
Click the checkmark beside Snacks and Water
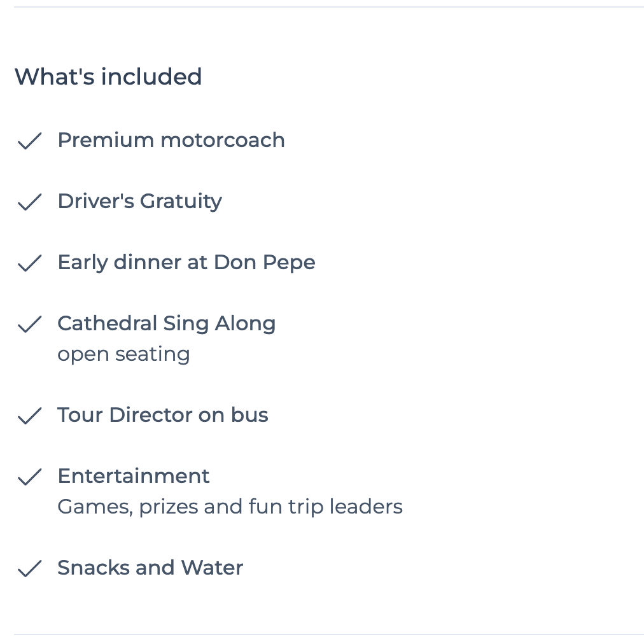29,568
